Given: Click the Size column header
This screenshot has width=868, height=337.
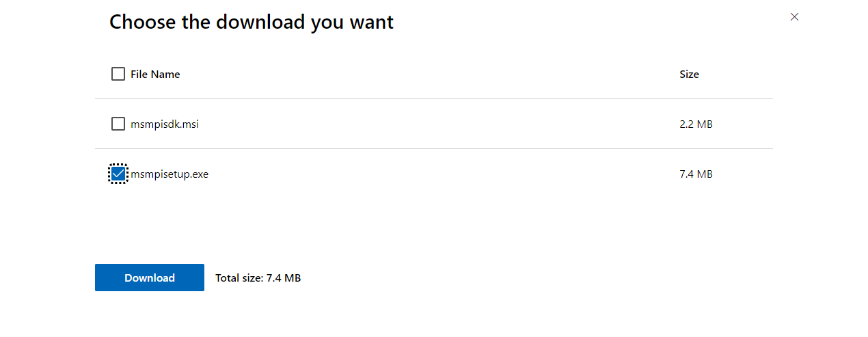Looking at the screenshot, I should point(689,74).
